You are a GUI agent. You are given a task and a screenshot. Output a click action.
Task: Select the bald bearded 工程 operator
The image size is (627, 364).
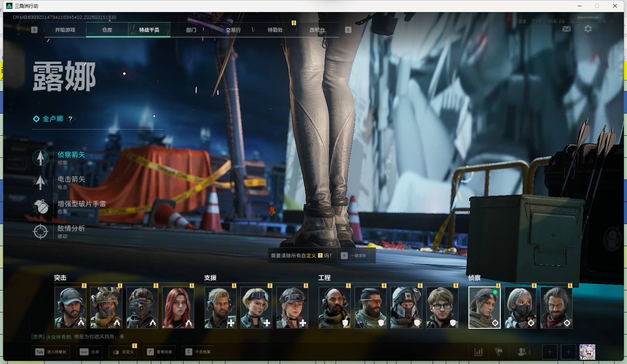click(334, 307)
